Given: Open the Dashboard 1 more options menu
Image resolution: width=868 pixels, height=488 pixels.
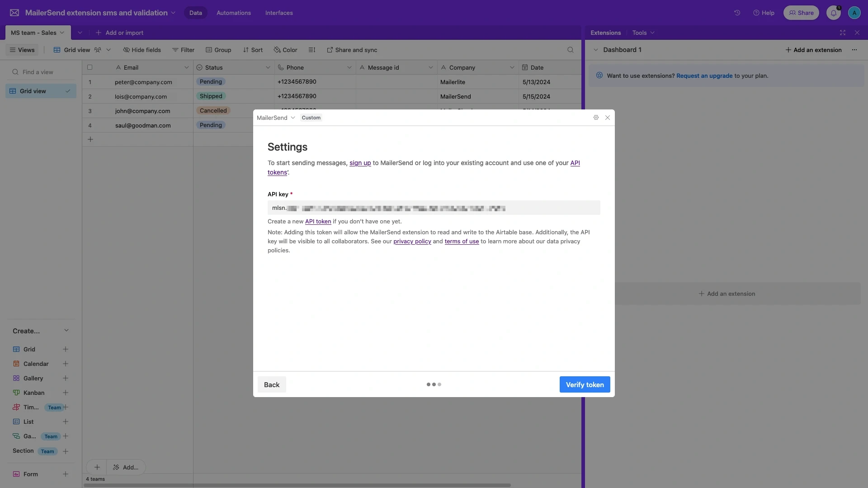Looking at the screenshot, I should (854, 50).
